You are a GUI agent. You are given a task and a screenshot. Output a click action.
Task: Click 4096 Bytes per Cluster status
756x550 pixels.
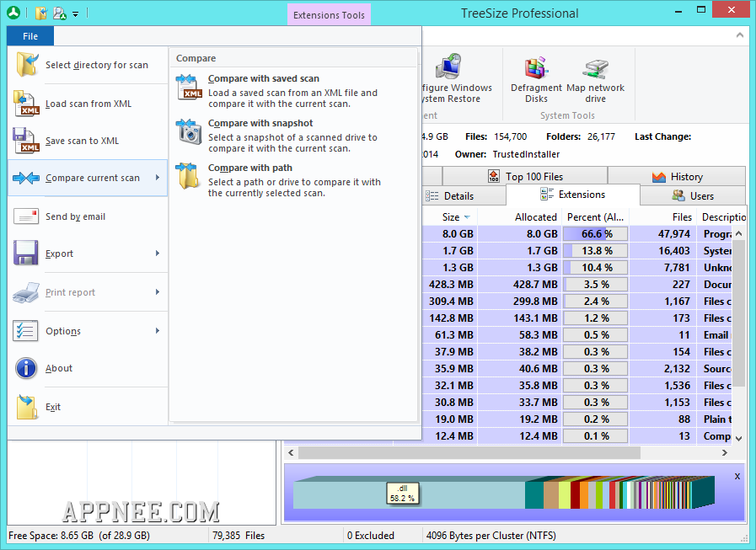pos(491,536)
